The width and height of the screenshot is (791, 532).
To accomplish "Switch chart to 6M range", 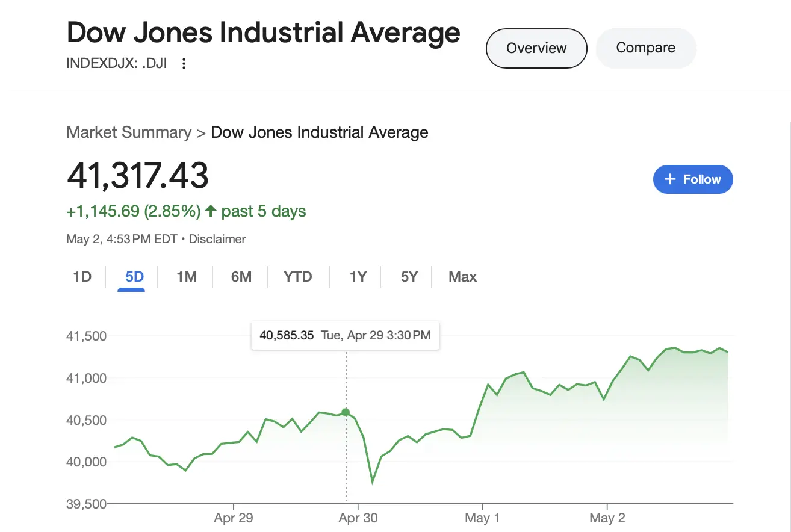I will click(x=241, y=277).
